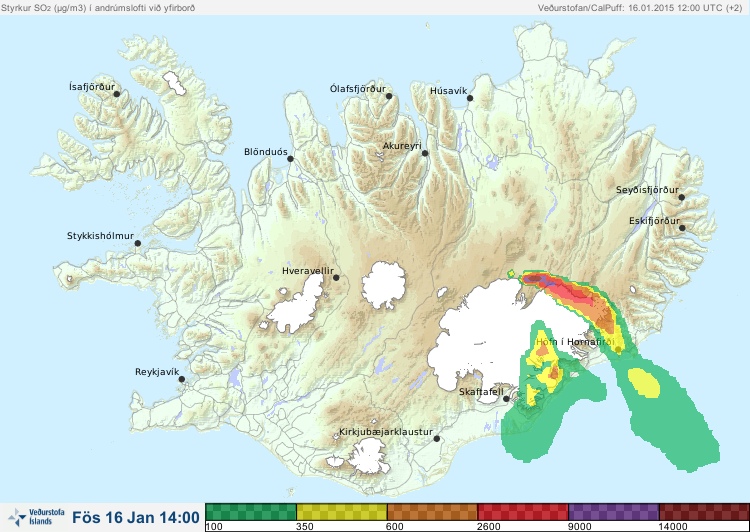Click the 'Veðurstofan/CalPuff' run info text
This screenshot has height=532, width=750.
[640, 8]
